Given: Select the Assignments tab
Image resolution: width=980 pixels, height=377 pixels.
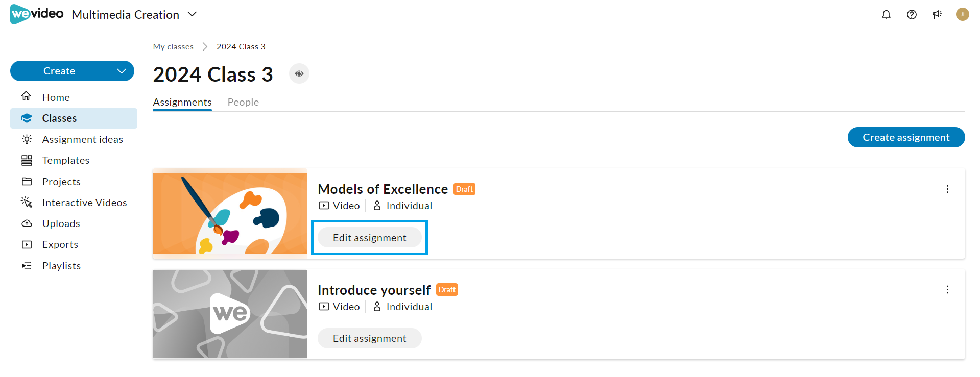Looking at the screenshot, I should [x=182, y=102].
